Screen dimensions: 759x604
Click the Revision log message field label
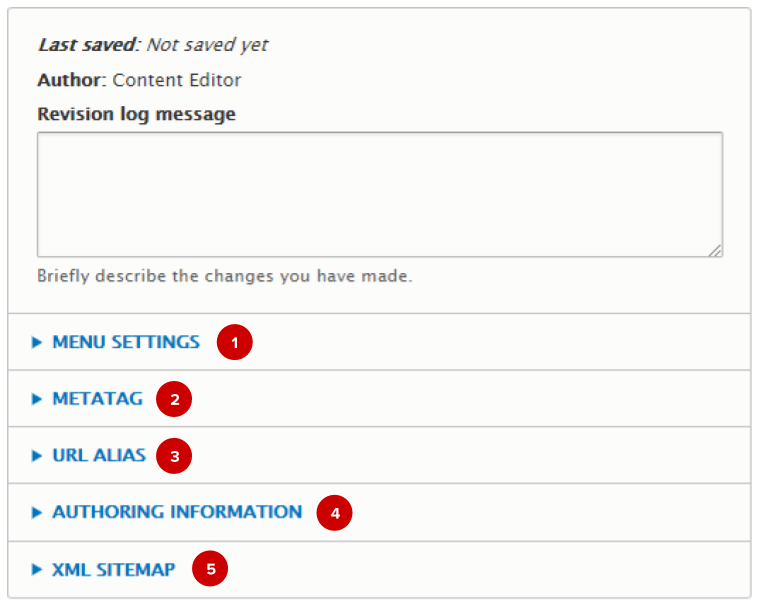(x=136, y=114)
